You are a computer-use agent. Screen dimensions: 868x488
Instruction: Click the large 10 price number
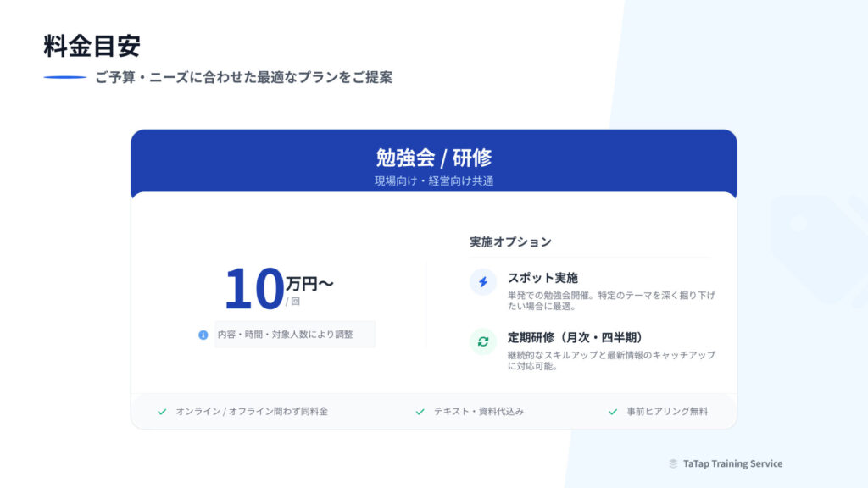253,289
